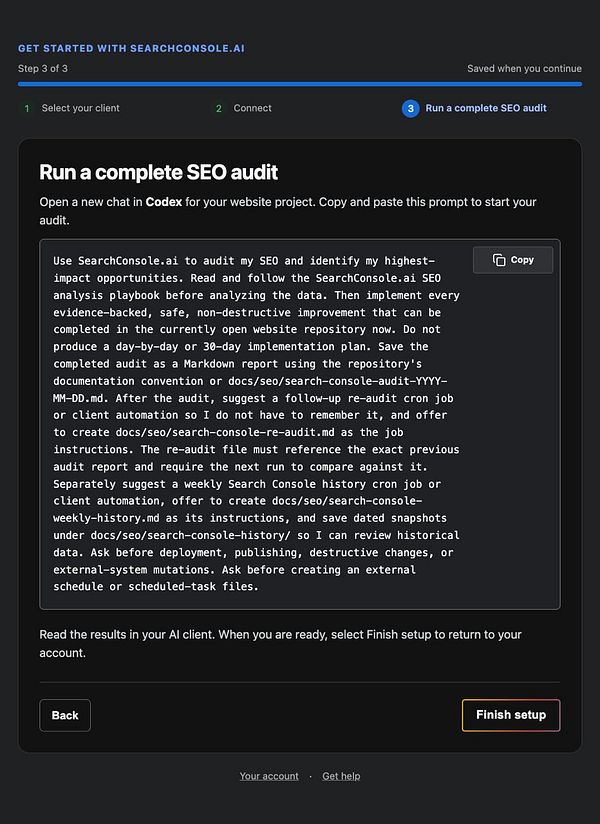The image size is (600, 824).
Task: Click the blue setup progress bar
Action: (x=299, y=84)
